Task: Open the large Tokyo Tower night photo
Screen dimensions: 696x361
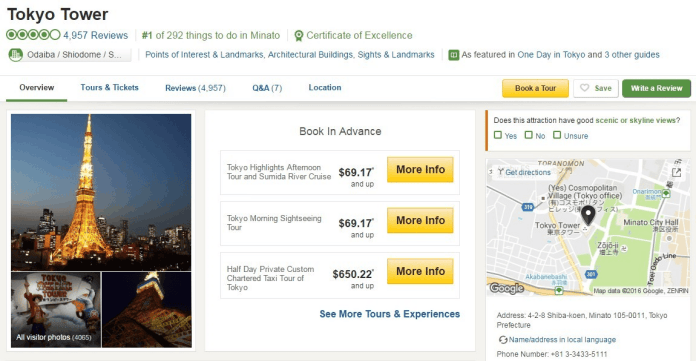Action: point(101,192)
